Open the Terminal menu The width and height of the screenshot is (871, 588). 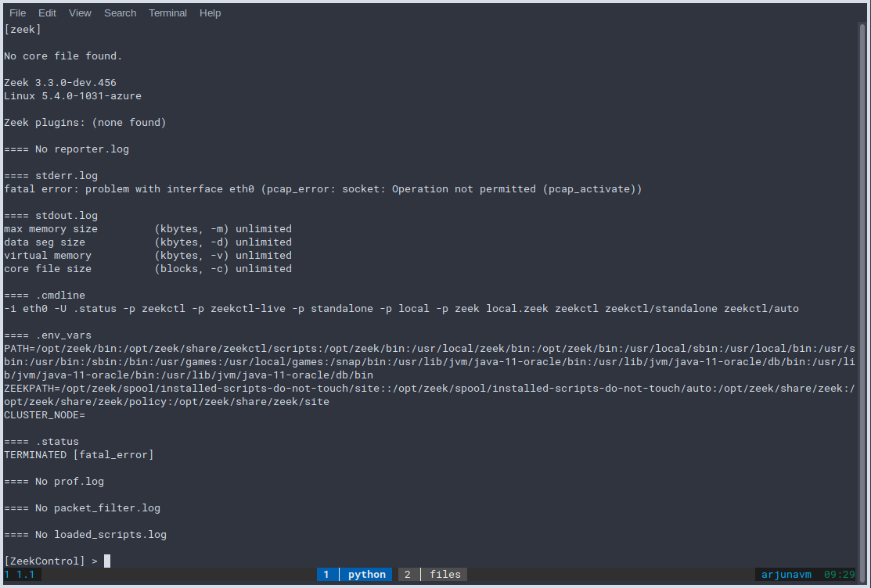[167, 13]
